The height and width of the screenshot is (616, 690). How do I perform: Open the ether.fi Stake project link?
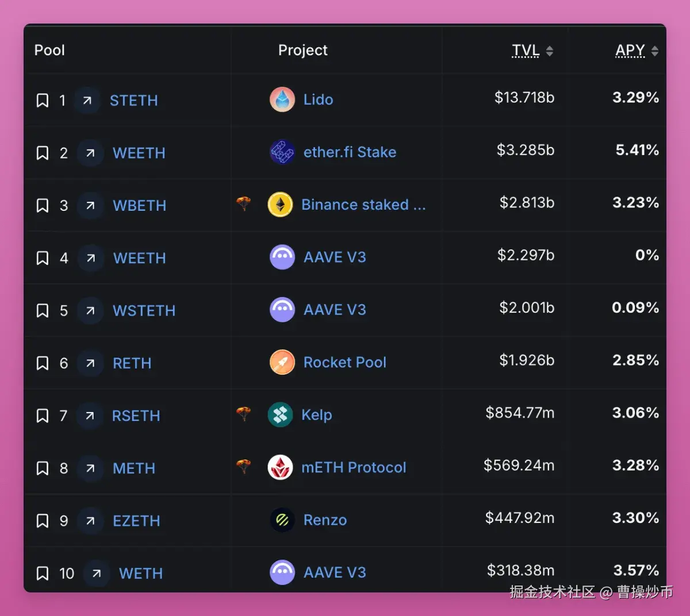350,152
